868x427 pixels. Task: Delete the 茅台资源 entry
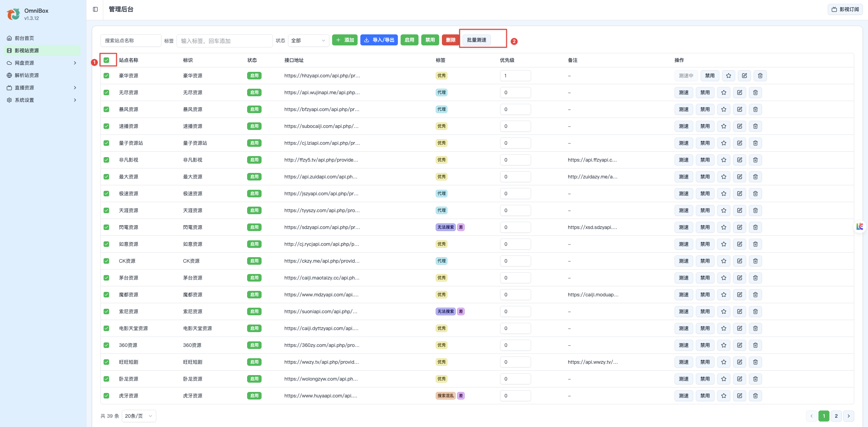(755, 278)
